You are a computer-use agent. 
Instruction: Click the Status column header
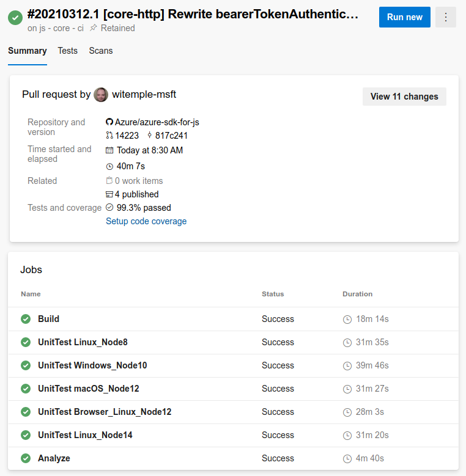(273, 294)
